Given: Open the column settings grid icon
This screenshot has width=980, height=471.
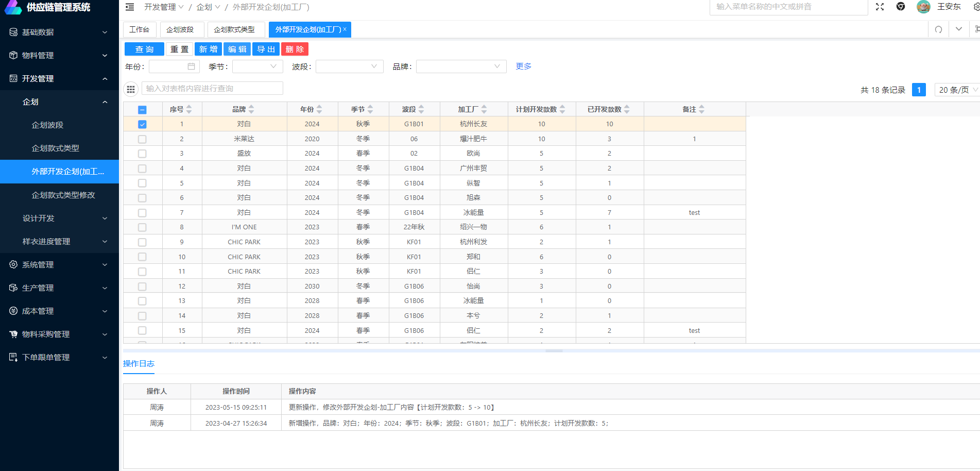Looking at the screenshot, I should coord(131,89).
